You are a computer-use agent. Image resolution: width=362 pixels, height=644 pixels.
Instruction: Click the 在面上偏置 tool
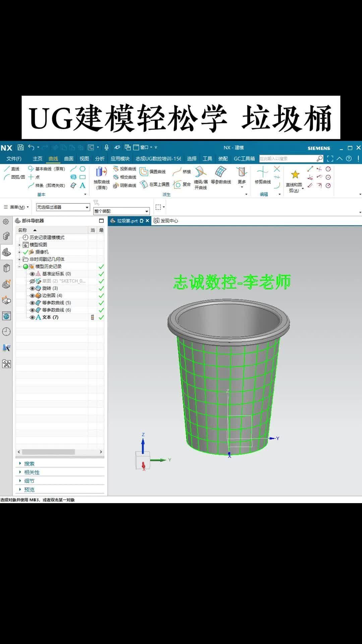tap(155, 184)
